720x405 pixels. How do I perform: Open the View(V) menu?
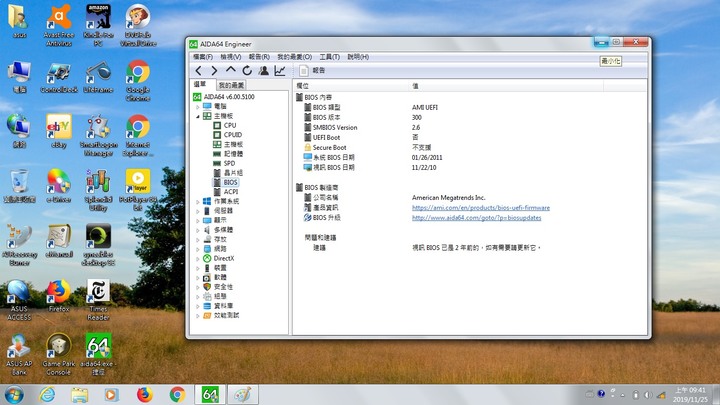pyautogui.click(x=231, y=57)
